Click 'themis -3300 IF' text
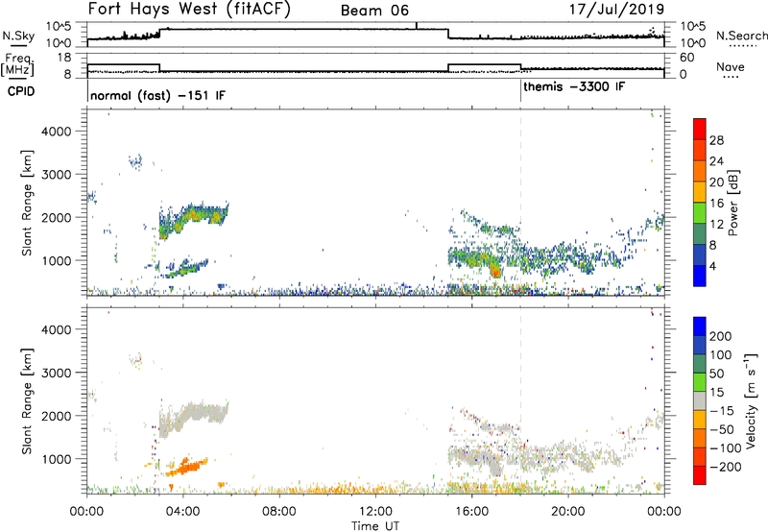The height and width of the screenshot is (532, 768). [574, 86]
